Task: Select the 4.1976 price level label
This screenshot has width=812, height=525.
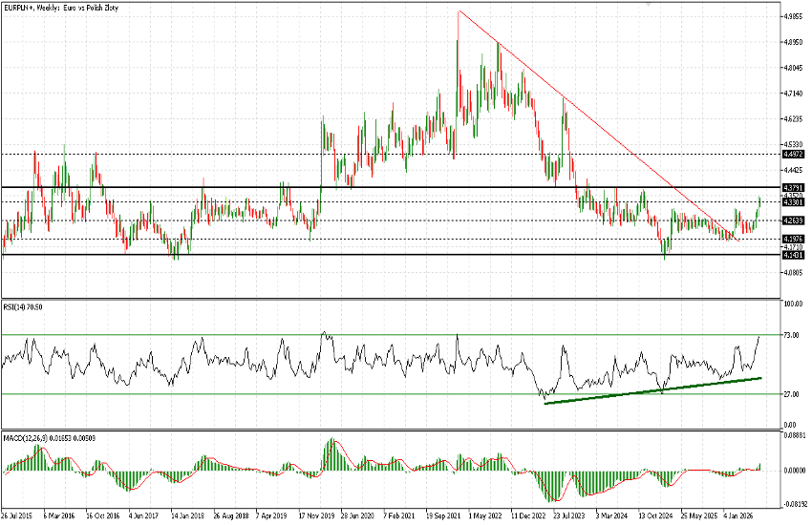Action: click(793, 239)
